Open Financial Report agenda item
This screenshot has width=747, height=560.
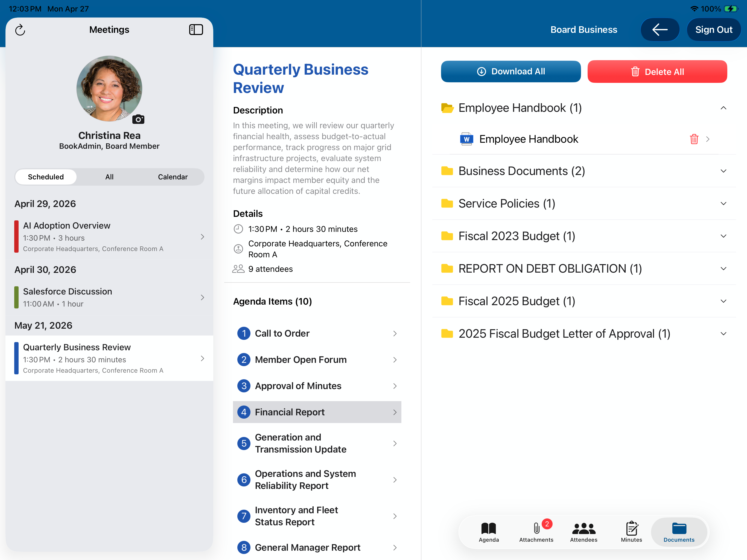click(x=317, y=412)
